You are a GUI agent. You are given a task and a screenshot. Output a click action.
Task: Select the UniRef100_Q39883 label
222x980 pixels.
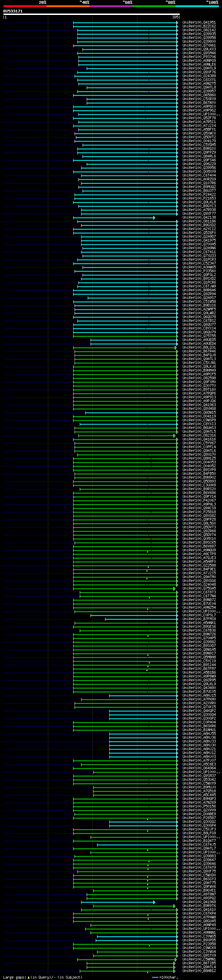click(199, 856)
